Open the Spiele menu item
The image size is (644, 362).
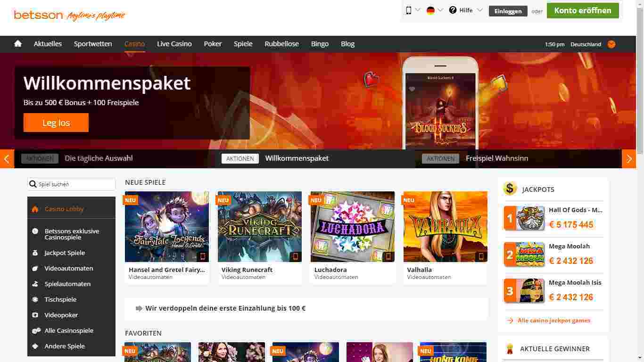(x=243, y=44)
